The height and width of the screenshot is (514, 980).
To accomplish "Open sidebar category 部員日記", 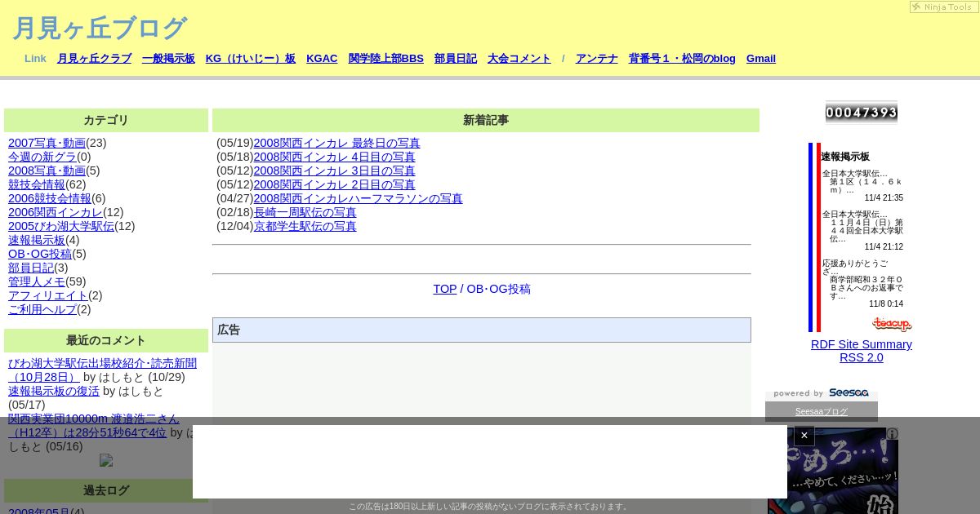I will [x=31, y=268].
